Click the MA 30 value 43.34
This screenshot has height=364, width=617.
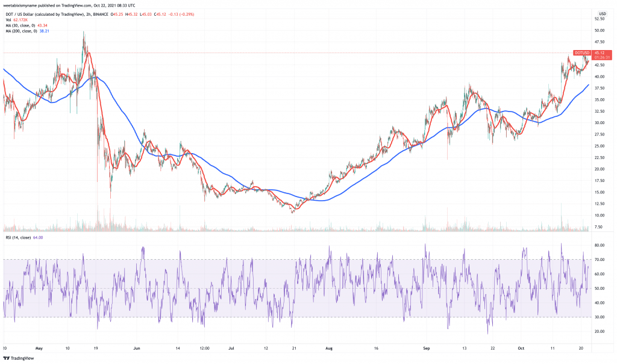tap(43, 25)
